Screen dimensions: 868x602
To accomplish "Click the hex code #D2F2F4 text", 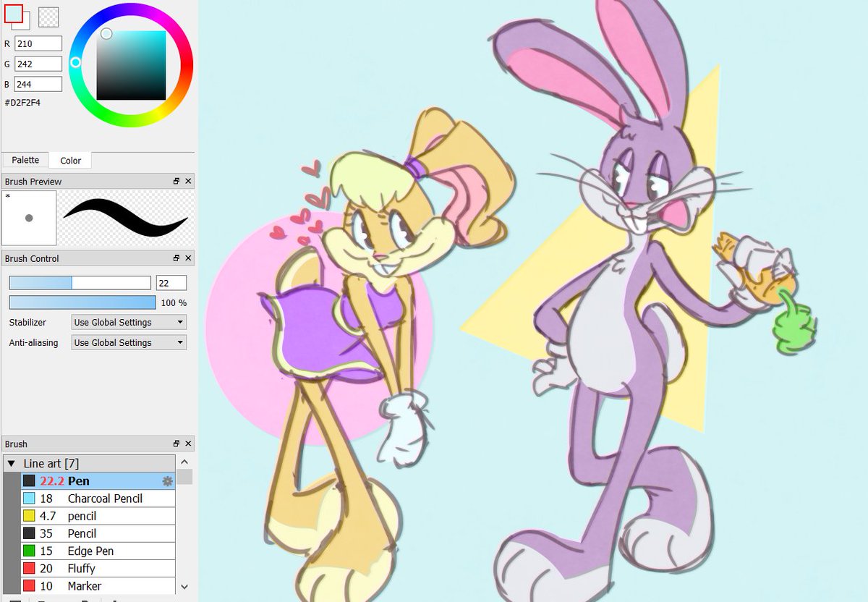I will (22, 103).
